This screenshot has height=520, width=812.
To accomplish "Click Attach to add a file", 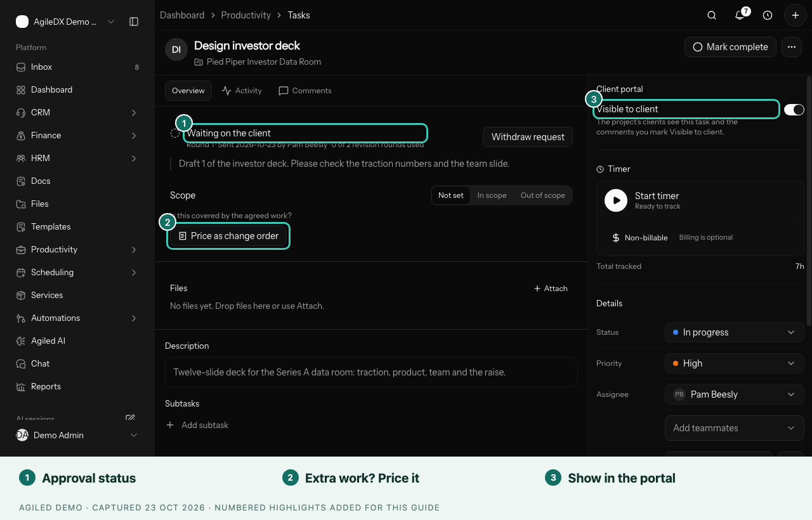I will click(x=551, y=289).
